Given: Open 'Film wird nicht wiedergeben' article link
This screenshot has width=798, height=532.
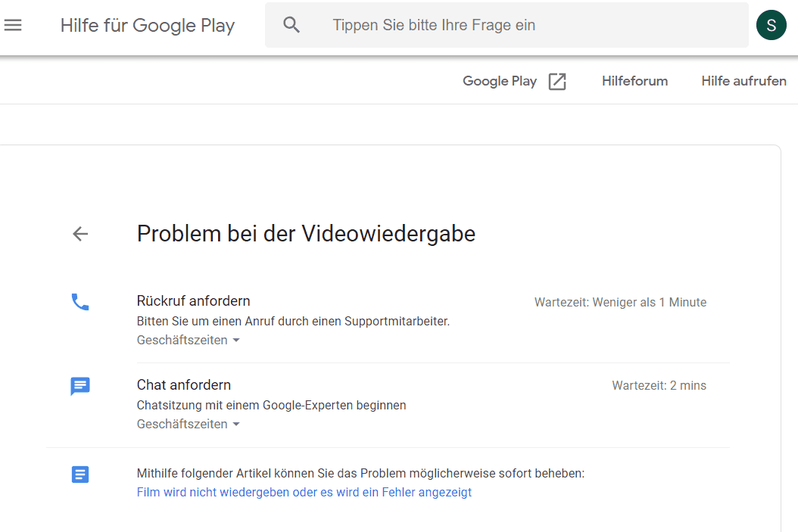Looking at the screenshot, I should (304, 493).
